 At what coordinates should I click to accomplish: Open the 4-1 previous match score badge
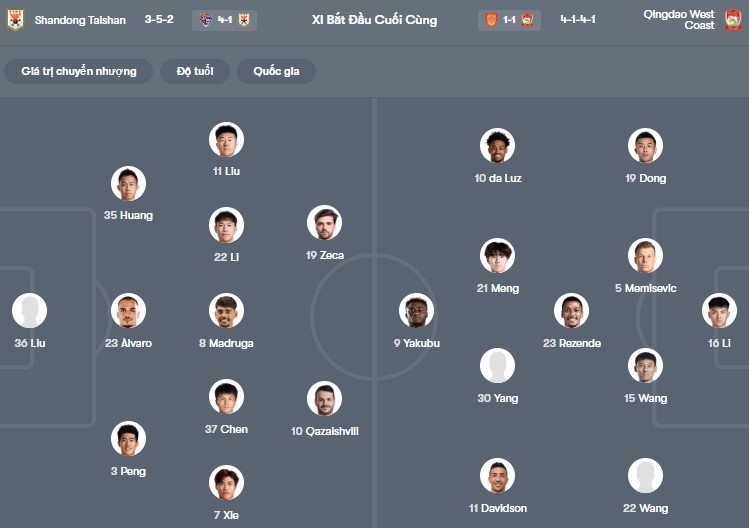coord(224,20)
